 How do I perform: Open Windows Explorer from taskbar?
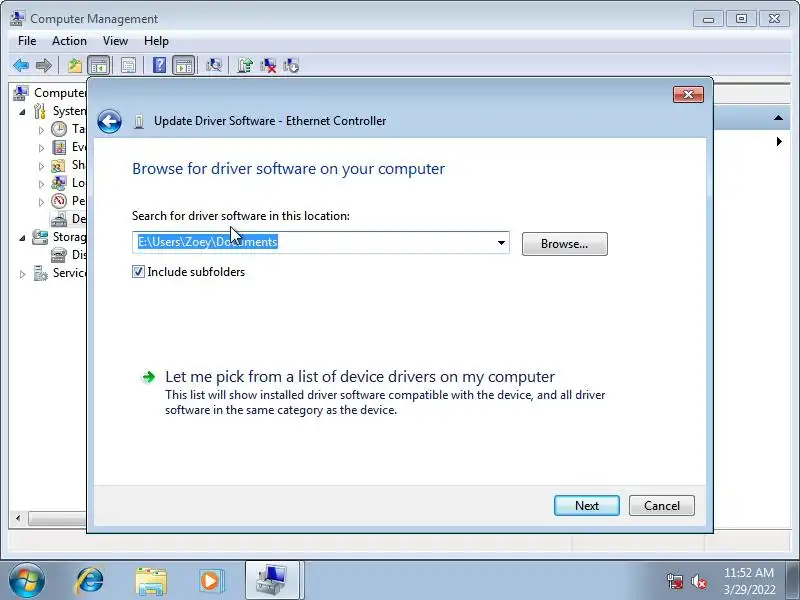pos(151,581)
